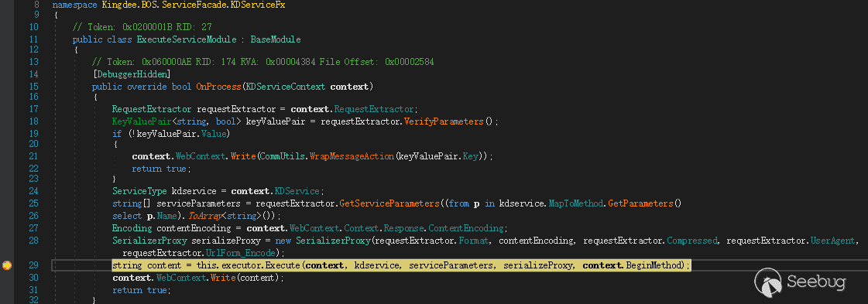Go to the ExecuteServiceModule class name
Screen dimensions: 868x304
tap(187, 39)
